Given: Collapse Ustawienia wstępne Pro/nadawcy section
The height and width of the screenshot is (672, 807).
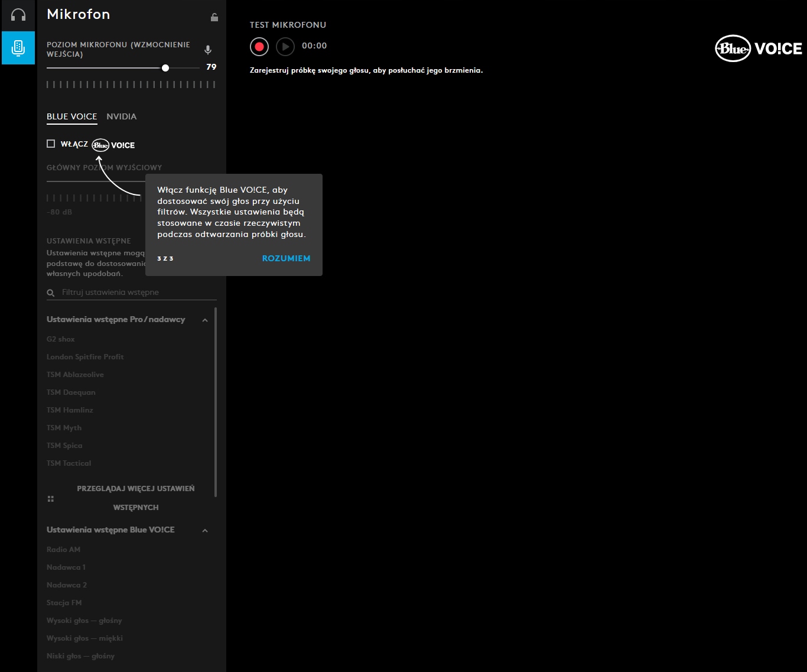Looking at the screenshot, I should click(x=205, y=320).
